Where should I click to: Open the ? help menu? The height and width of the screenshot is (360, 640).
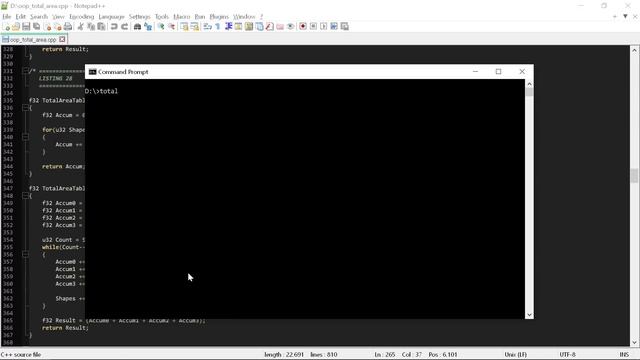tap(261, 17)
